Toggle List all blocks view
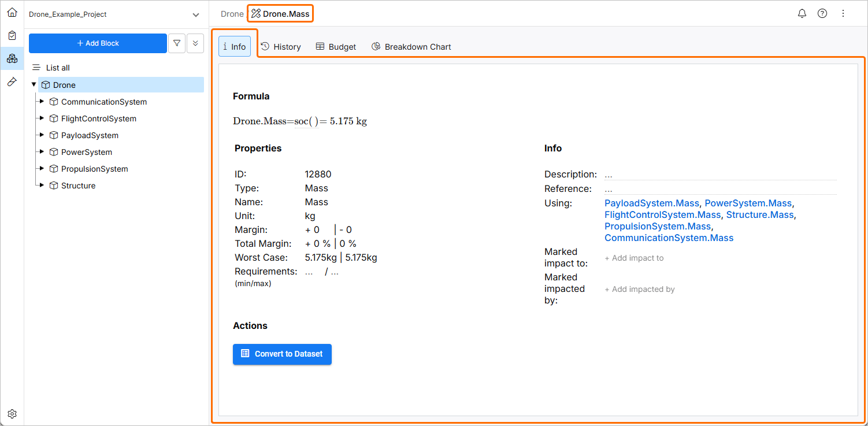This screenshot has height=426, width=868. coord(51,68)
